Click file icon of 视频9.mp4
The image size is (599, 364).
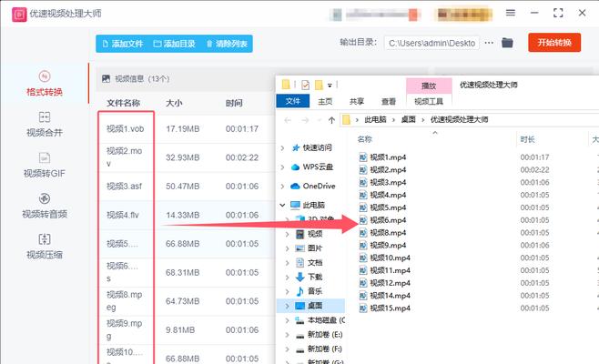pyautogui.click(x=363, y=245)
